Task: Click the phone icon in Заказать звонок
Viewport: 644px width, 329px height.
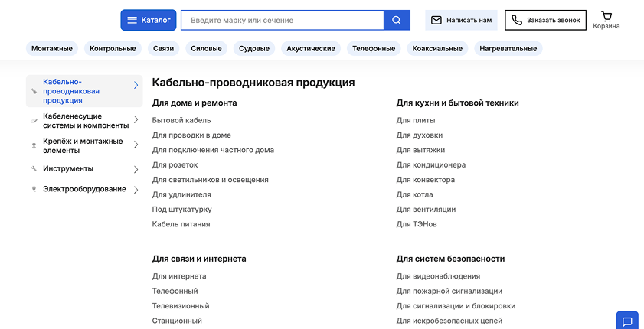Action: pyautogui.click(x=517, y=20)
